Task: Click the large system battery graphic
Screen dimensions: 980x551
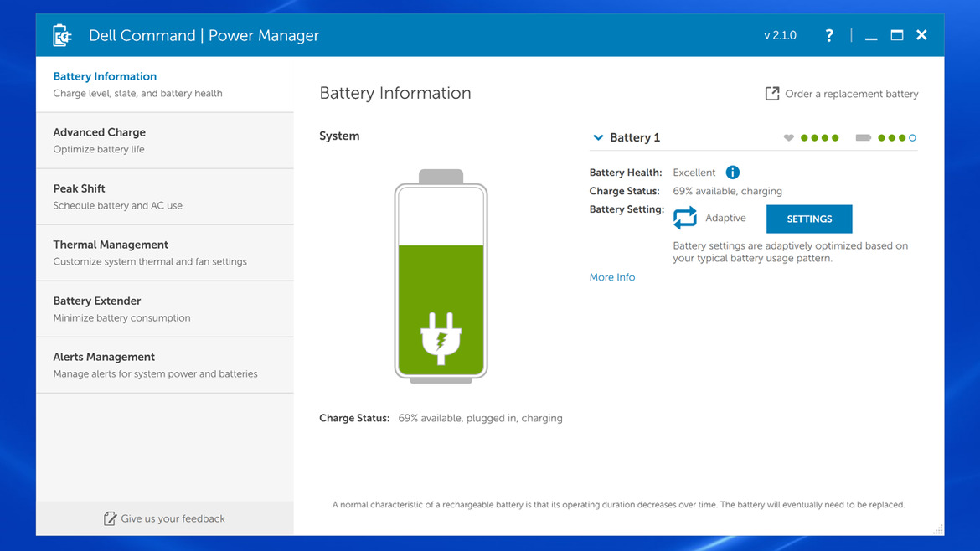Action: pos(441,276)
